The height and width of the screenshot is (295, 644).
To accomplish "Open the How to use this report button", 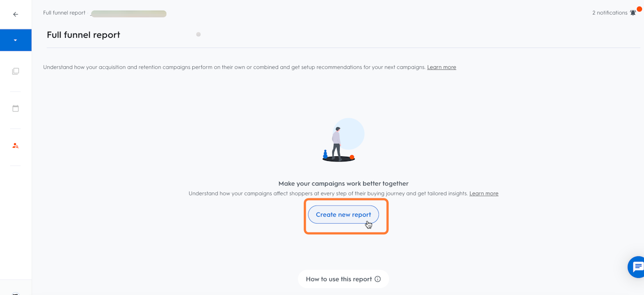I will click(x=339, y=279).
